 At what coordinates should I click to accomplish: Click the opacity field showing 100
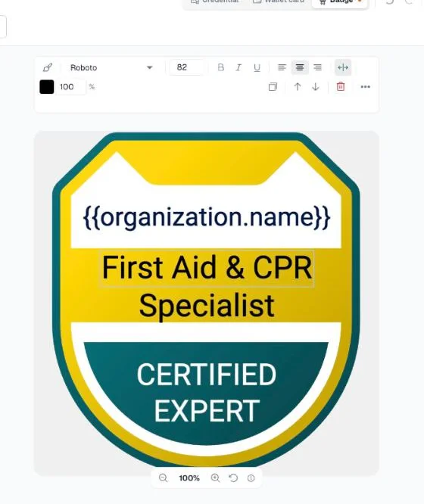[x=71, y=87]
